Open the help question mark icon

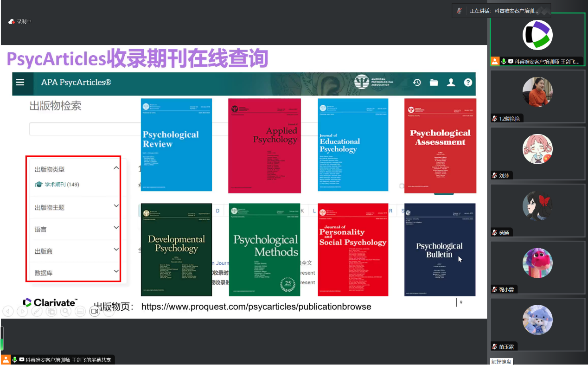pos(468,83)
